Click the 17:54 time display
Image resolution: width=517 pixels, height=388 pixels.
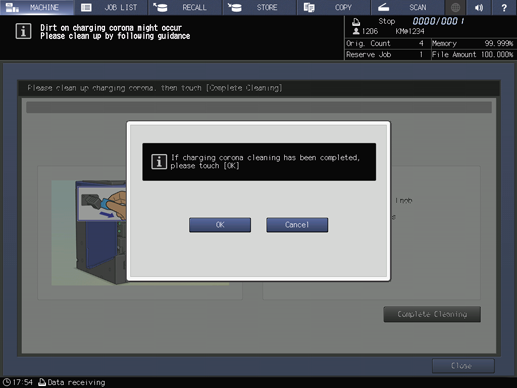(x=23, y=382)
